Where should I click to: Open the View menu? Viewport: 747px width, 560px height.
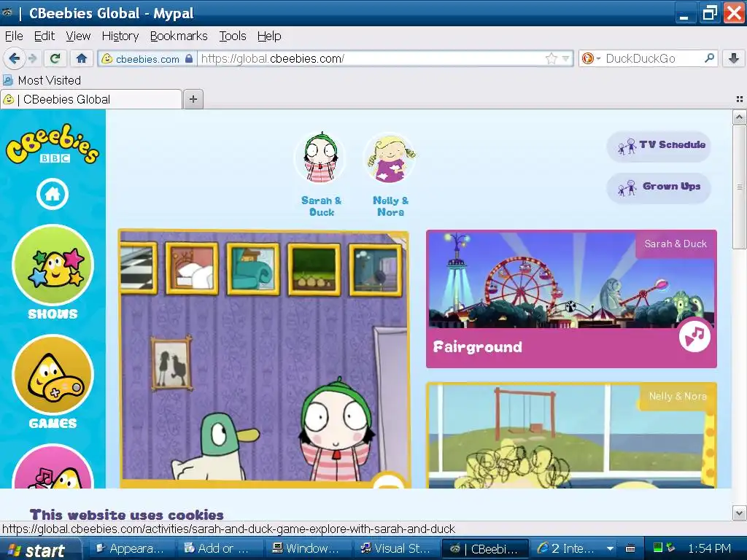click(78, 36)
